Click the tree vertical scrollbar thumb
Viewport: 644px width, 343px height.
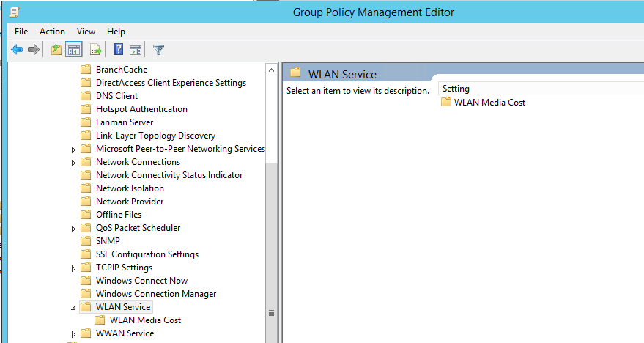[x=271, y=253]
